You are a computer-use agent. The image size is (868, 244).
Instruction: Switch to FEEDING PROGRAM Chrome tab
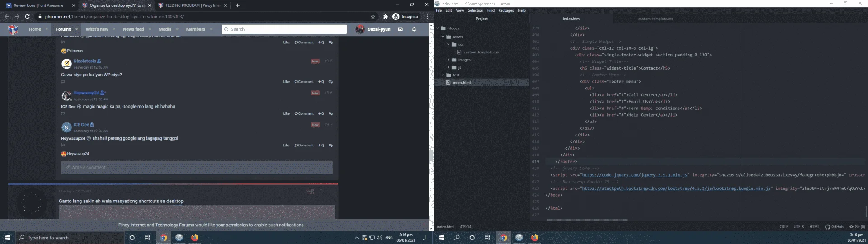(192, 5)
